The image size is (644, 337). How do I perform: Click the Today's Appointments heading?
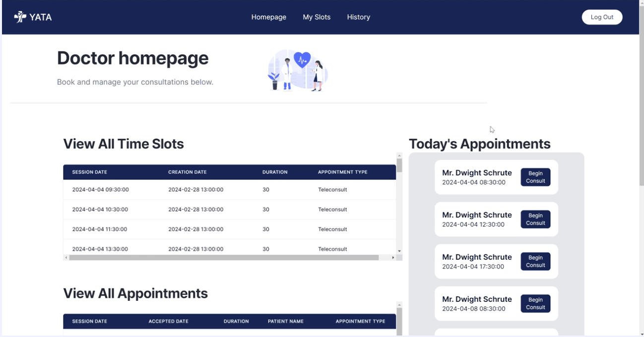480,144
